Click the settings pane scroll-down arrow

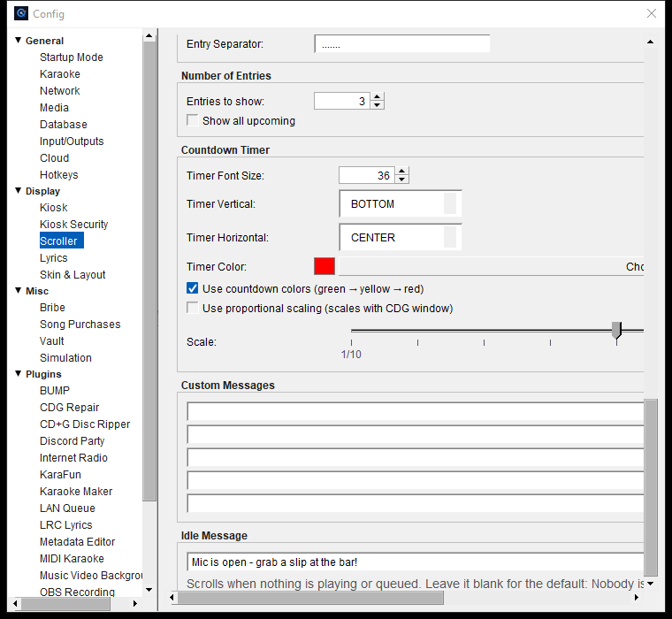[651, 584]
